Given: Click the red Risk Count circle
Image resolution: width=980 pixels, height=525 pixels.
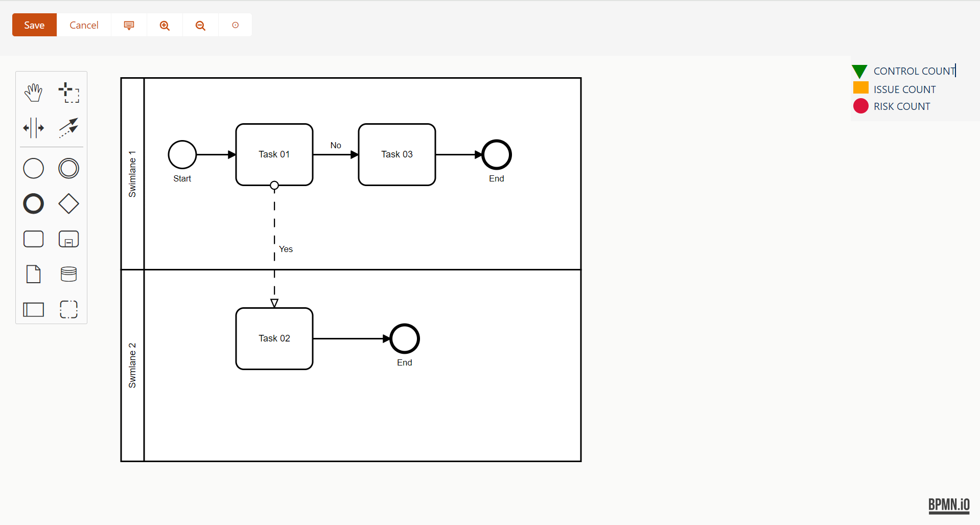Looking at the screenshot, I should (861, 106).
